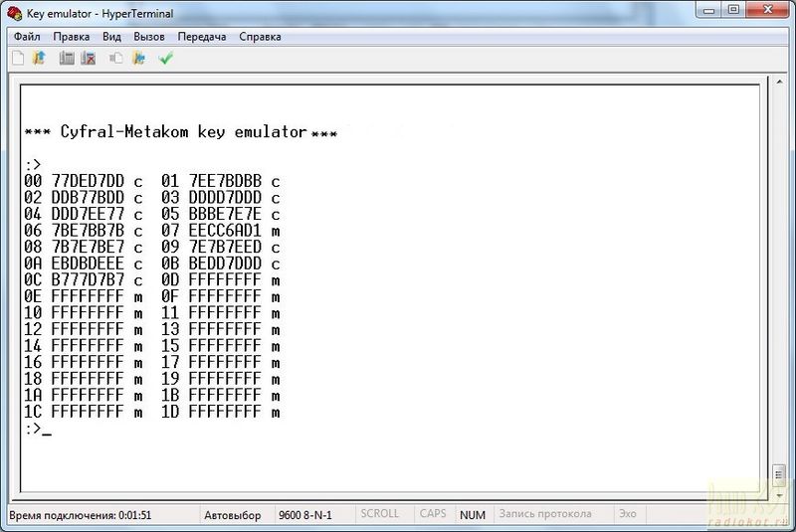Click key value DDDD7DDD in slot 03

[225, 198]
